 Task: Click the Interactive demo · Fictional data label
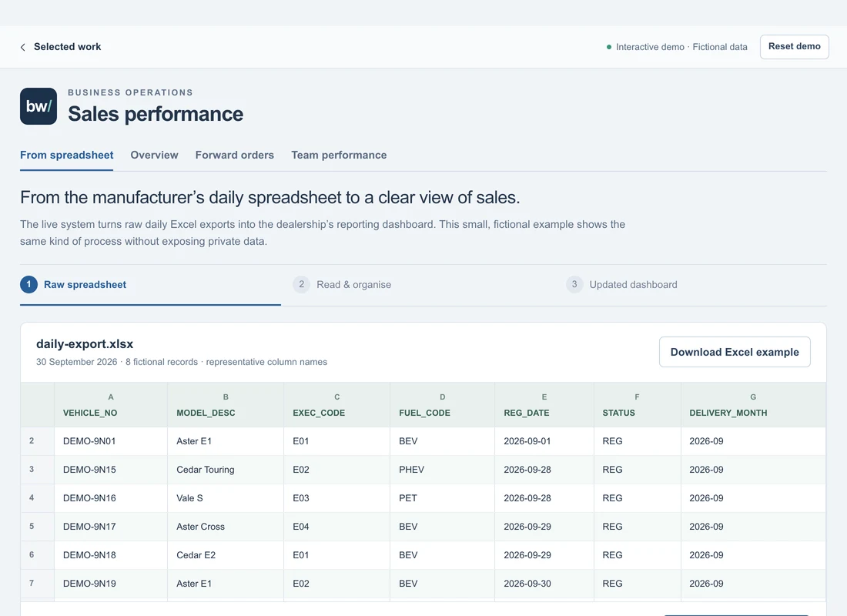[681, 47]
